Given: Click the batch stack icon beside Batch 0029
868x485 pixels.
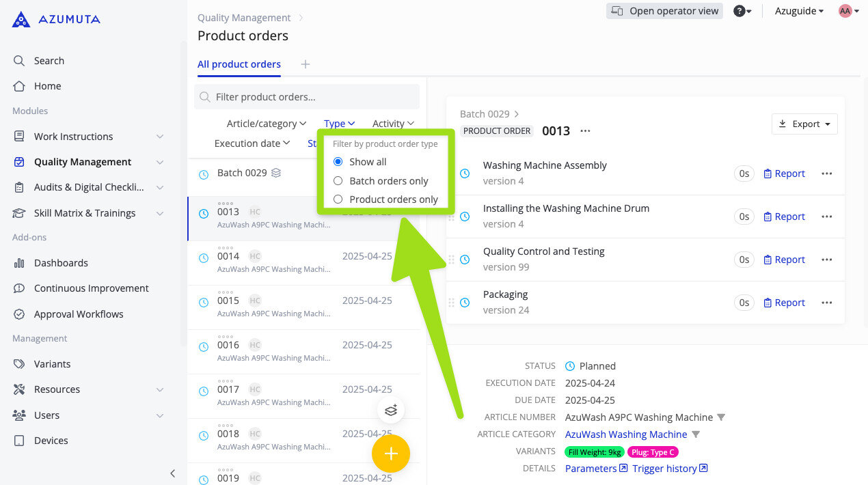Looking at the screenshot, I should coord(275,173).
